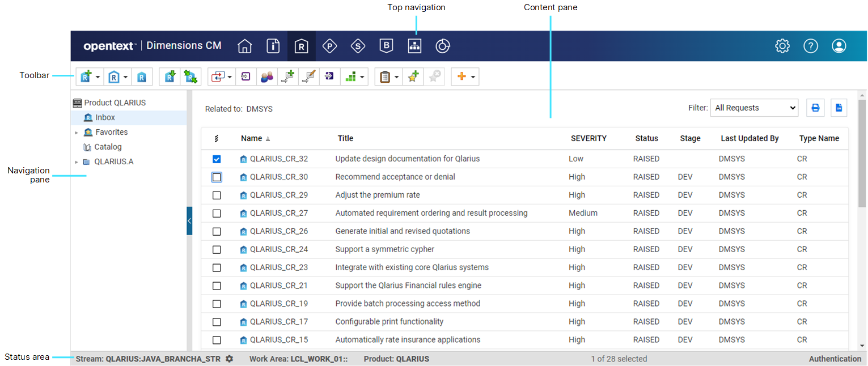Screen dimensions: 868x366
Task: Print the request list with printer icon
Action: pos(815,108)
